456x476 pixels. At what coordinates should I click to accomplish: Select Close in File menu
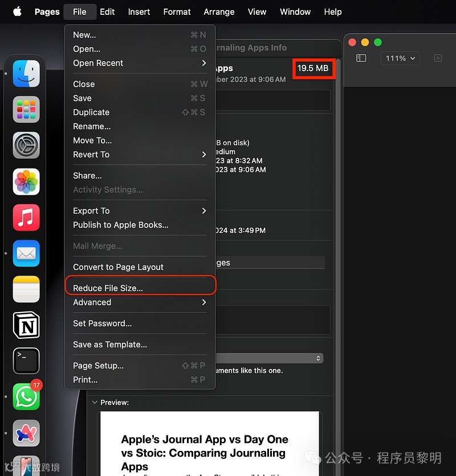[140, 84]
